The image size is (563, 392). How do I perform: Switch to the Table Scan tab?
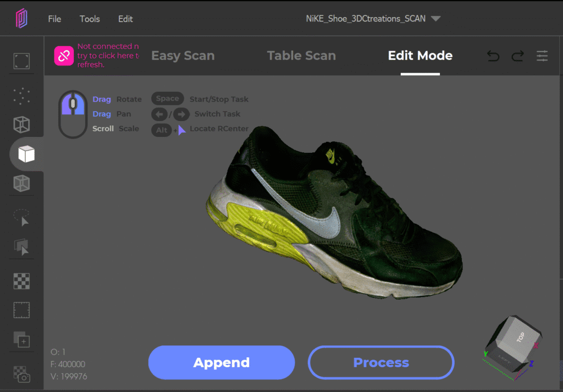tap(301, 56)
